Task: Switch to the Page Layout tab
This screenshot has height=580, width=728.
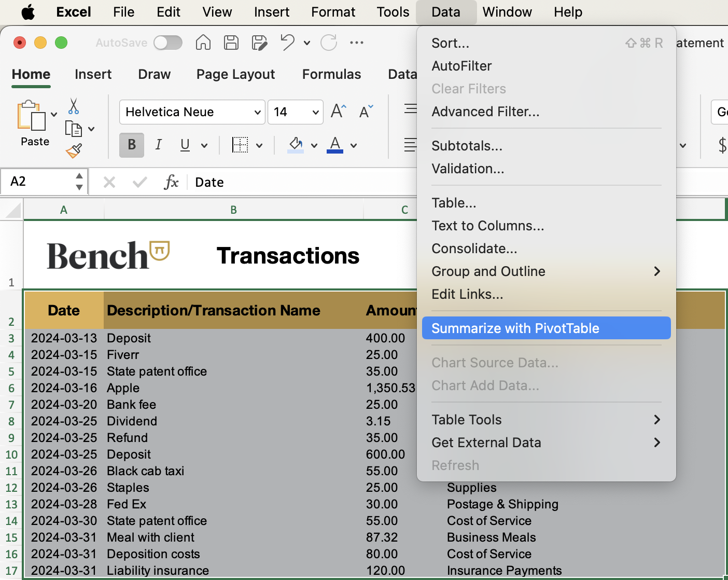Action: tap(235, 74)
